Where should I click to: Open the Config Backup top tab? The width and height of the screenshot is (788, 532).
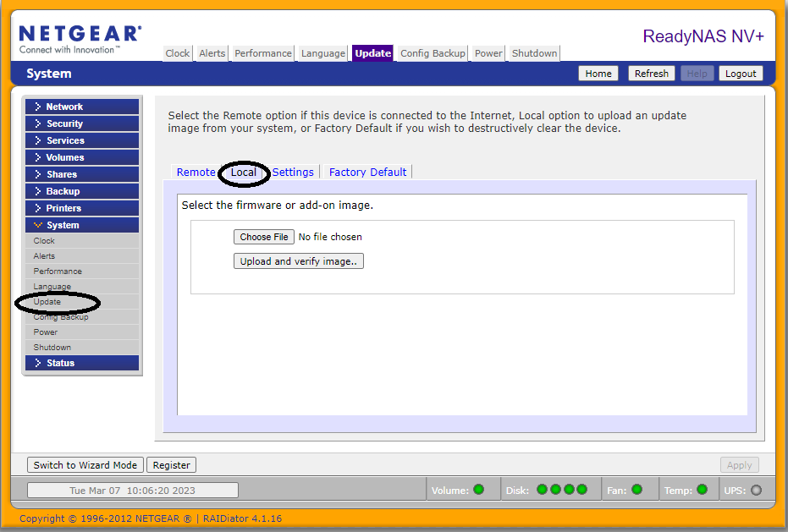[x=433, y=53]
